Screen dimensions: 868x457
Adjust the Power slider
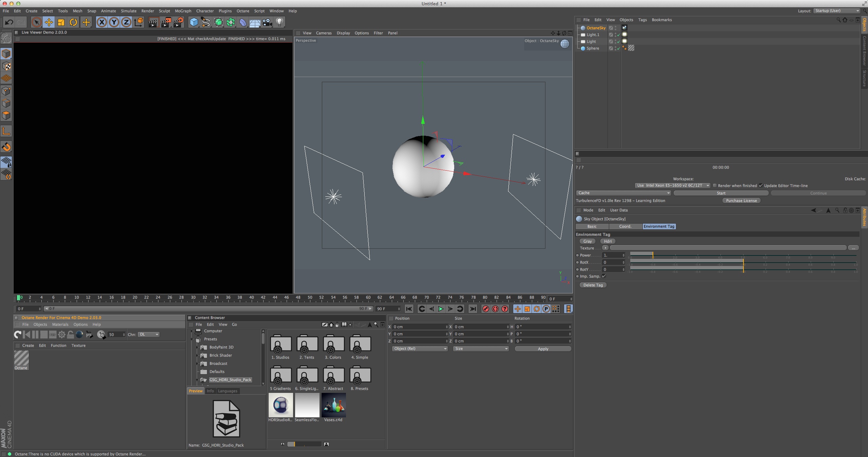click(x=653, y=254)
